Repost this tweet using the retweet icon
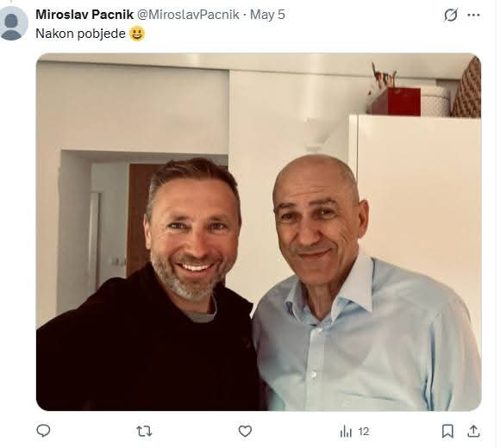This screenshot has height=448, width=500. tap(144, 432)
